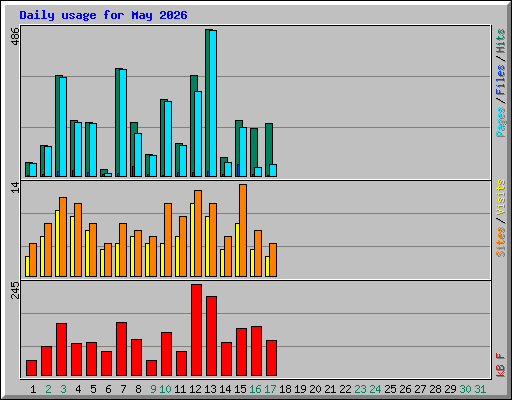Click the red KB bar for day 13
Image resolution: width=512 pixels, height=400 pixels.
tap(211, 336)
